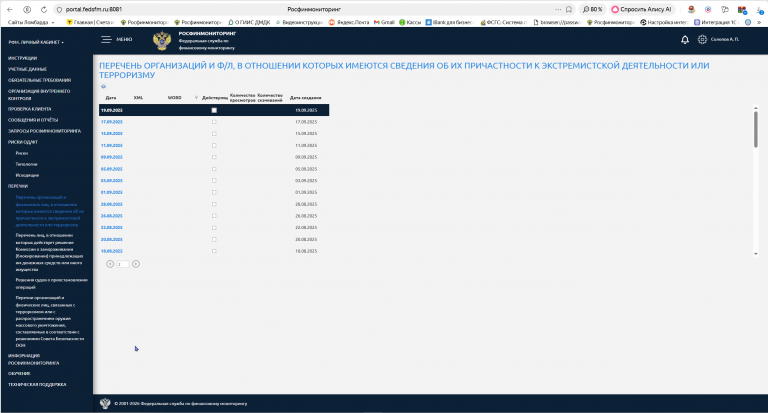The width and height of the screenshot is (768, 413).
Task: Open ЗАПРОСЫ РОСФИНМОНИТОРИНГА in sidebar
Action: click(x=44, y=131)
